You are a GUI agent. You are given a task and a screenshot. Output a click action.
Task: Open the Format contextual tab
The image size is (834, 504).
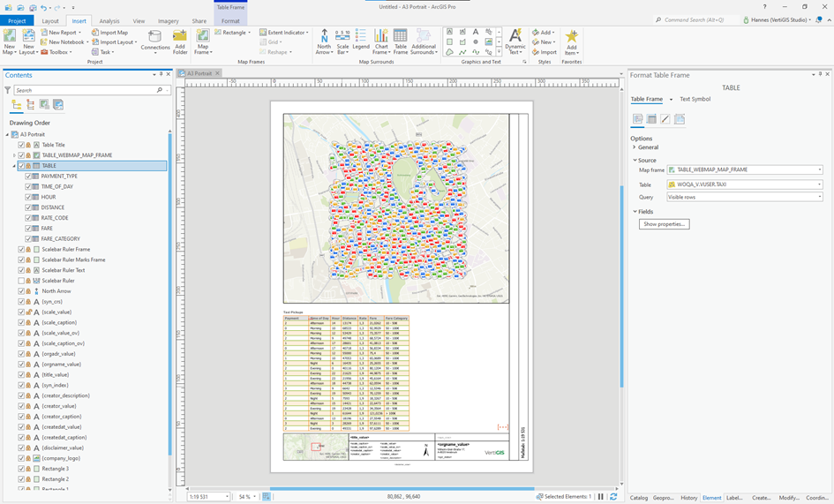click(230, 21)
